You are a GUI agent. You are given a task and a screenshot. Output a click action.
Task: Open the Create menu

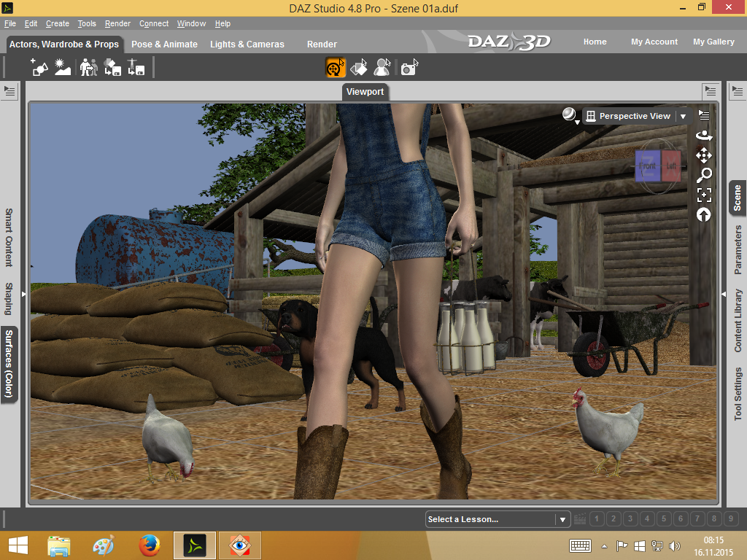[x=58, y=23]
